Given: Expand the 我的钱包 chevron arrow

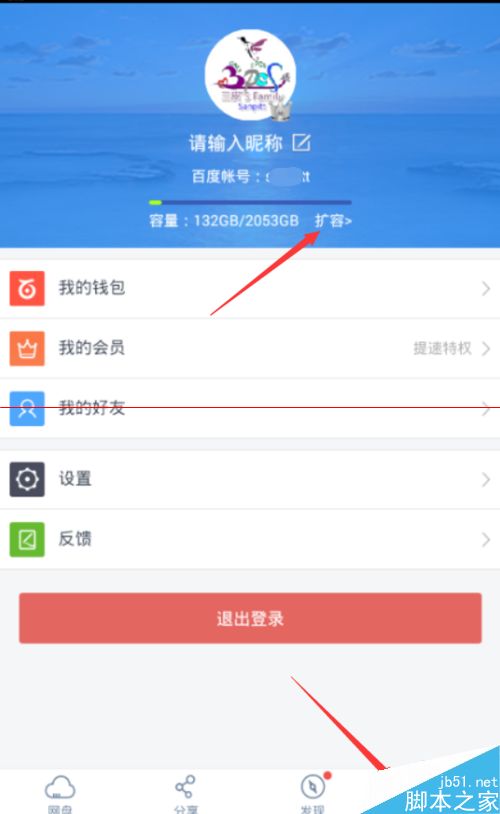Looking at the screenshot, I should [485, 289].
